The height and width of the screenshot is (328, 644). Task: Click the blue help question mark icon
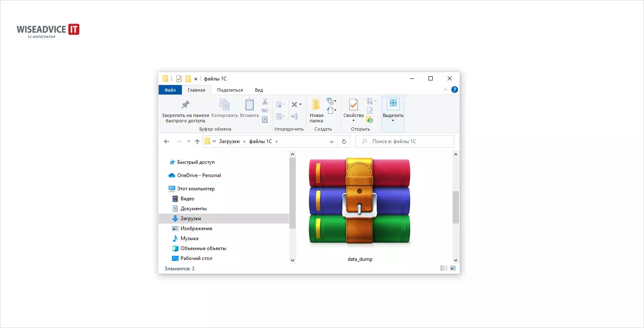(455, 90)
